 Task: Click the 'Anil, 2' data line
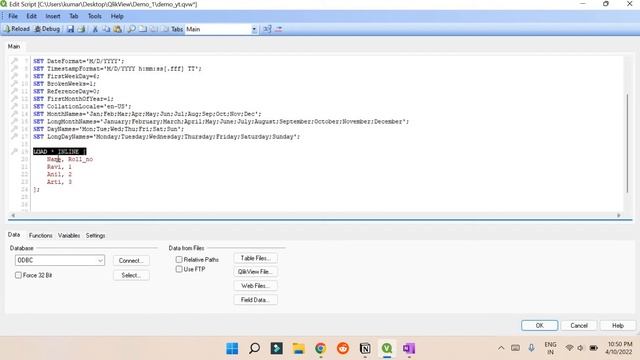[59, 174]
